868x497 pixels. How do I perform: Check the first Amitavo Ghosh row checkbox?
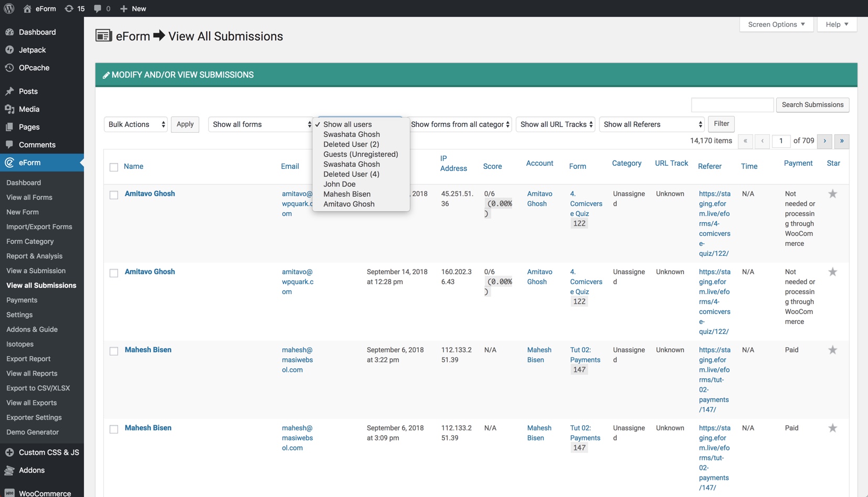coord(114,195)
